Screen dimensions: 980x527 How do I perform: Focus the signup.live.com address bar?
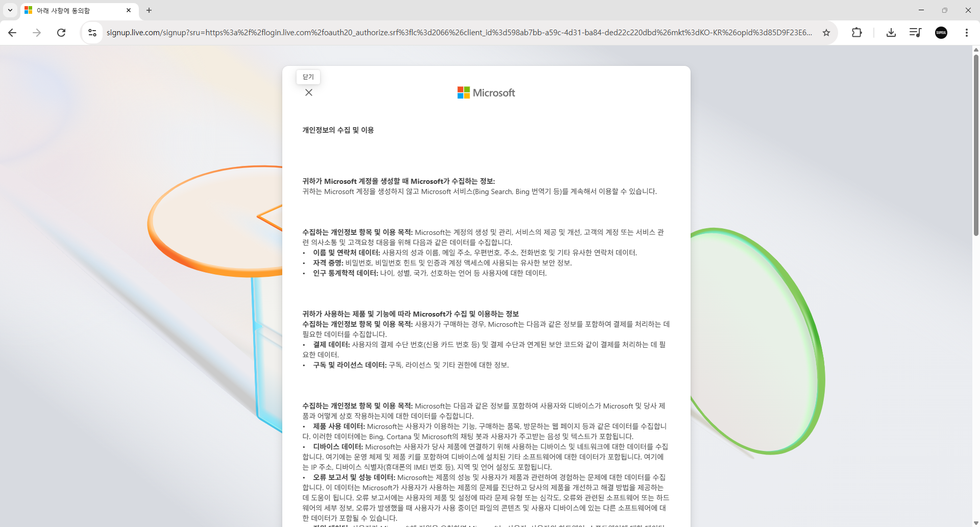(459, 33)
